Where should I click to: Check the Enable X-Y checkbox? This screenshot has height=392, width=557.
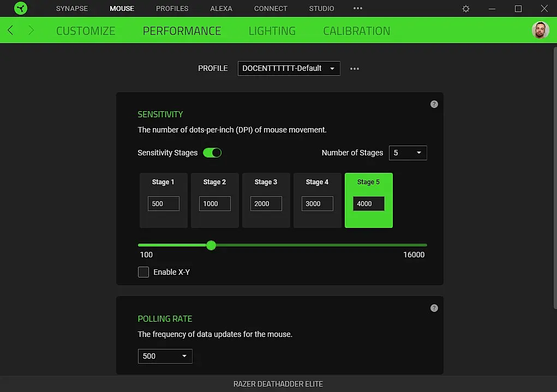[143, 272]
